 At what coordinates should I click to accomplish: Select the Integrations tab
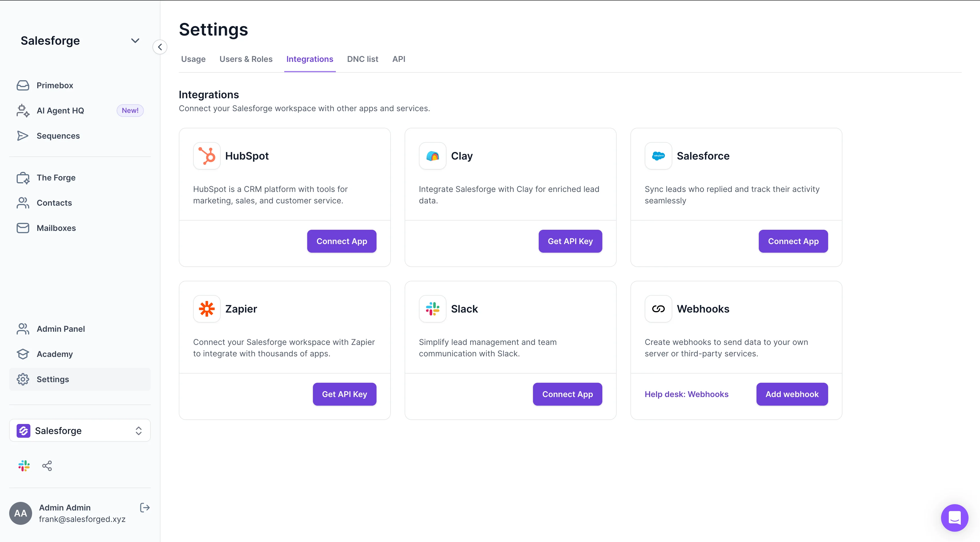pyautogui.click(x=310, y=59)
